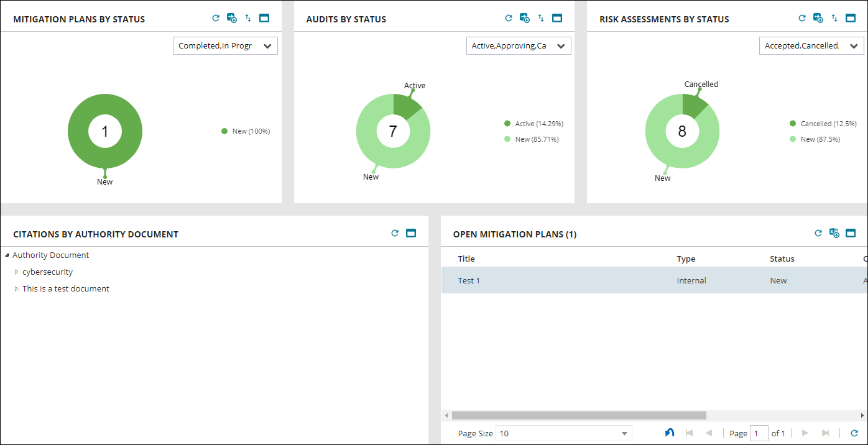The height and width of the screenshot is (445, 868).
Task: Sort the Mitigation Plans by Status chart
Action: coord(247,18)
